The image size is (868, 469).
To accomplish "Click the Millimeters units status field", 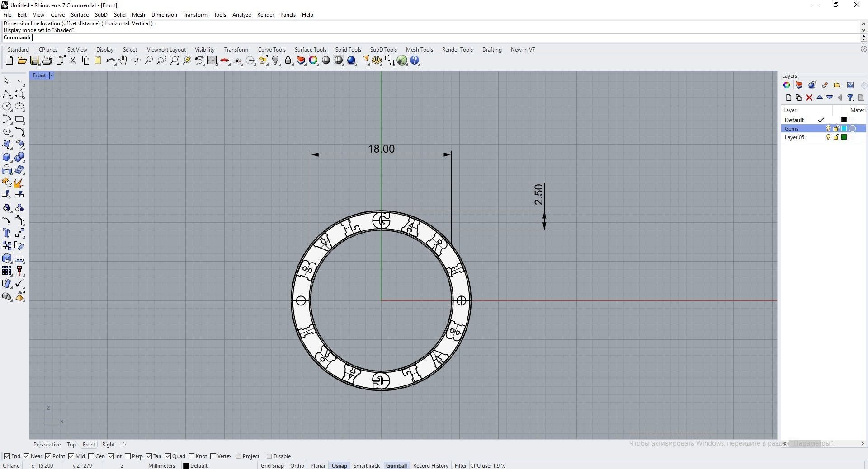I will [161, 465].
